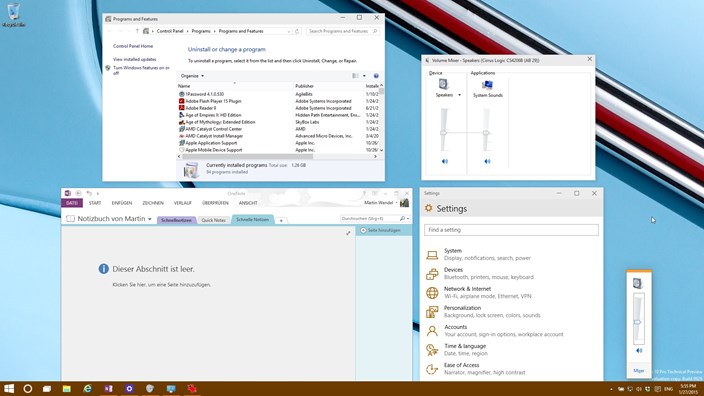This screenshot has height=396, width=704.
Task: Open the Martin Wendel account dropdown
Action: [x=397, y=203]
